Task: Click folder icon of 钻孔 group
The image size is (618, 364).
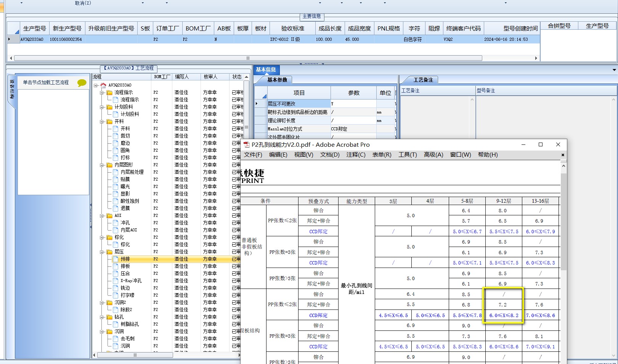Action: coord(110,317)
